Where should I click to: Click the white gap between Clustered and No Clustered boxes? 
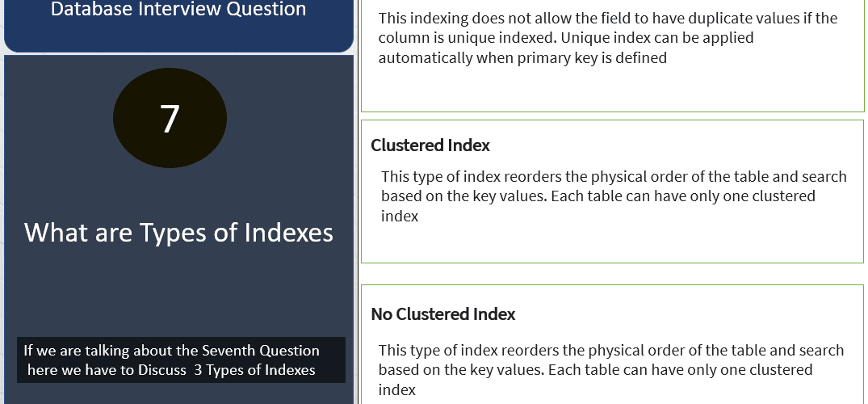[612, 274]
